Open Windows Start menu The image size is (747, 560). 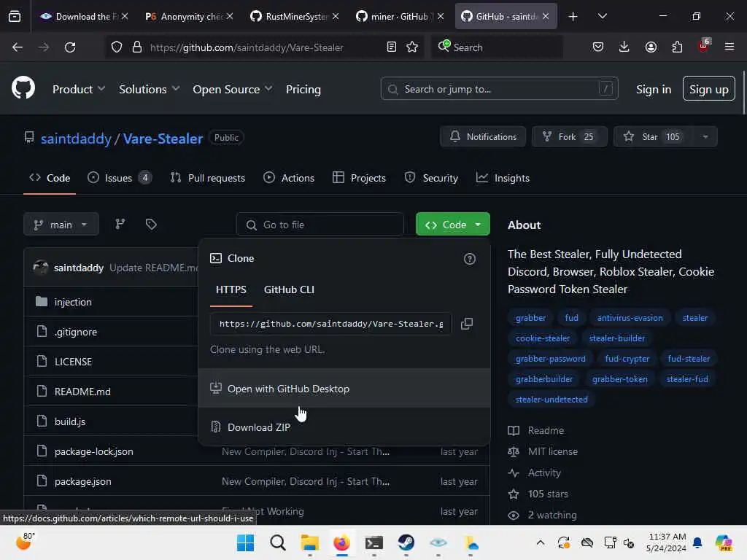[x=245, y=542]
